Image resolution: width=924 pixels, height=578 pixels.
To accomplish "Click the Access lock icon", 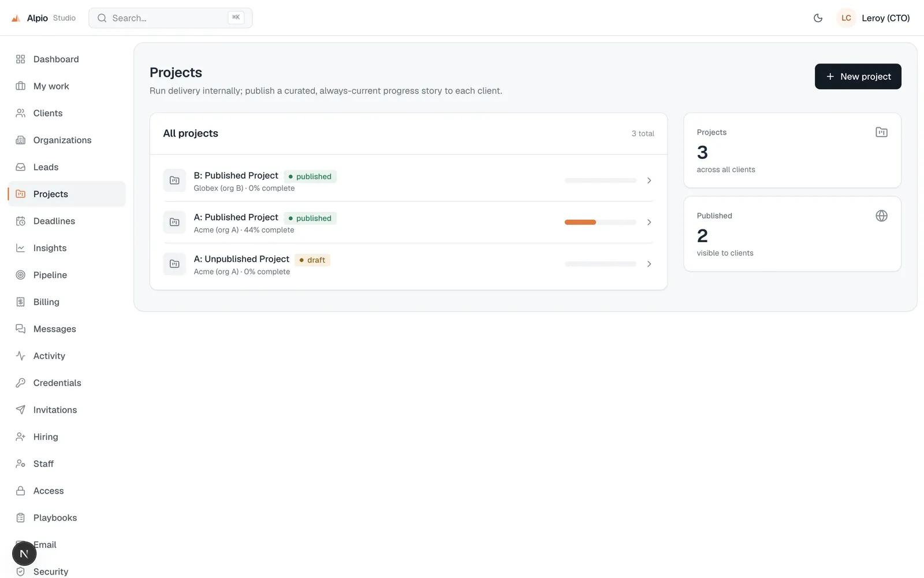I will coord(21,491).
